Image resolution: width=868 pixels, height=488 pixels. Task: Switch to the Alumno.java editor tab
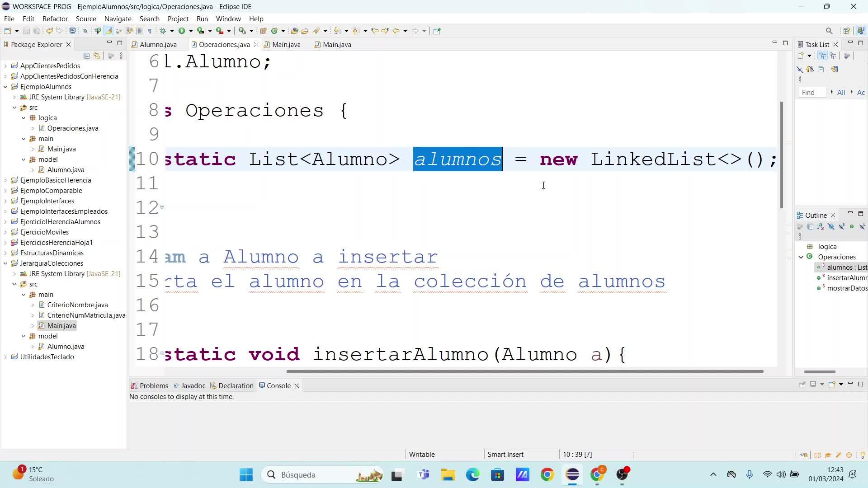(x=158, y=44)
